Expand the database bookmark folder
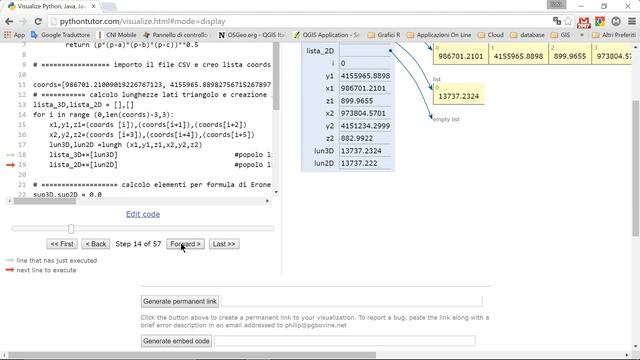Viewport: 640px width, 360px height. 527,35
